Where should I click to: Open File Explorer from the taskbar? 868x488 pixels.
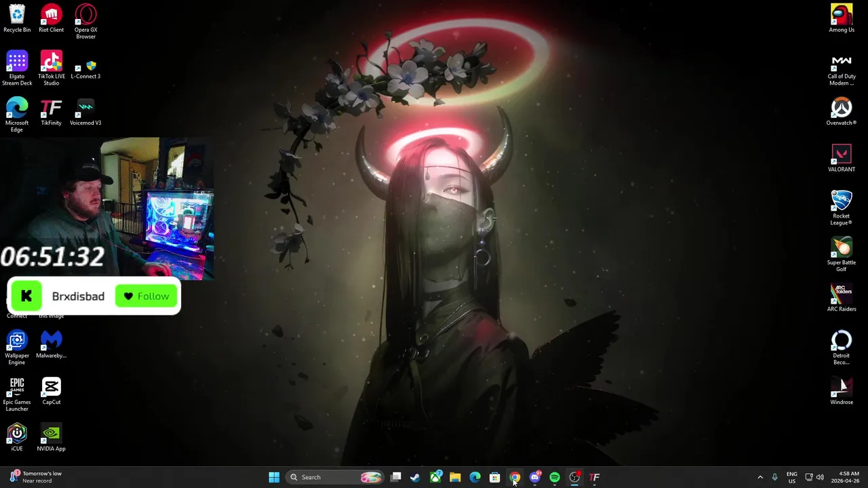pos(455,477)
